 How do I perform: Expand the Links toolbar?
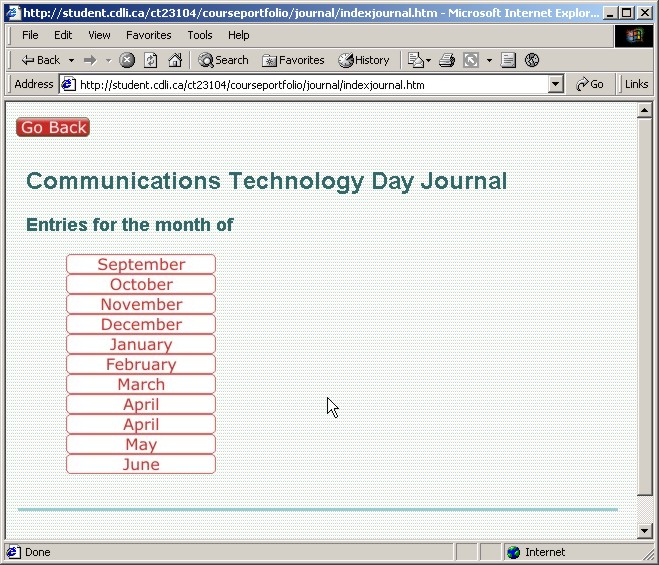point(636,85)
